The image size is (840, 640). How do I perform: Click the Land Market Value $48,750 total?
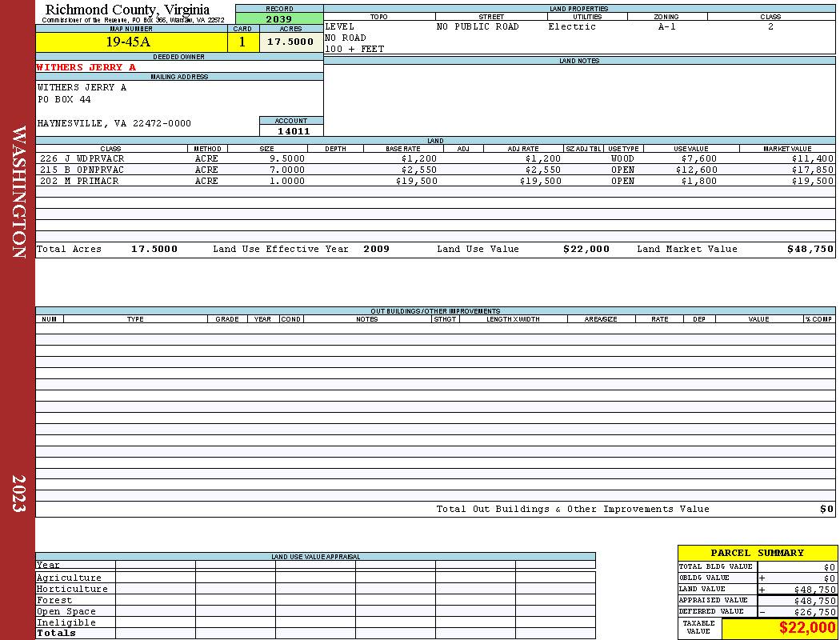(810, 249)
